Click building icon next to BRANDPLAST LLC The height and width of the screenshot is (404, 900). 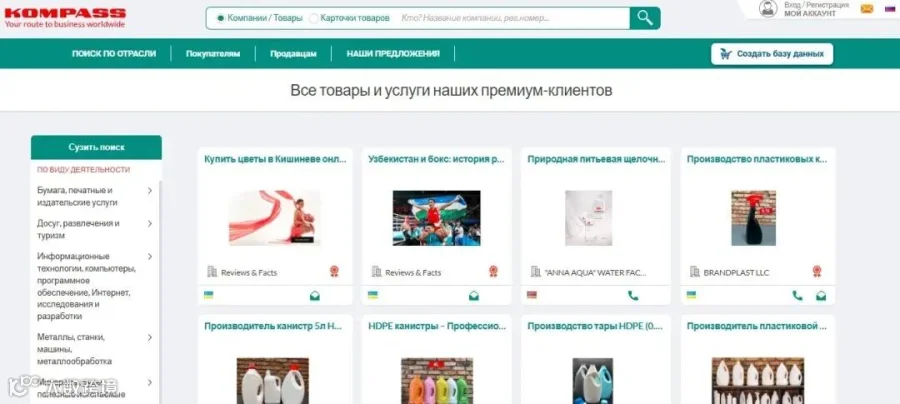695,271
